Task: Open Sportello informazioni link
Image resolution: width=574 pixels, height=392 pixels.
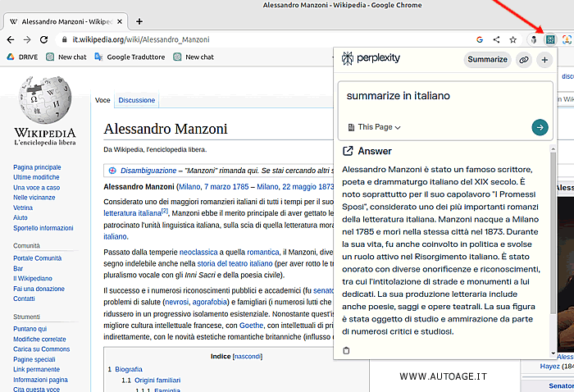Action: (43, 228)
